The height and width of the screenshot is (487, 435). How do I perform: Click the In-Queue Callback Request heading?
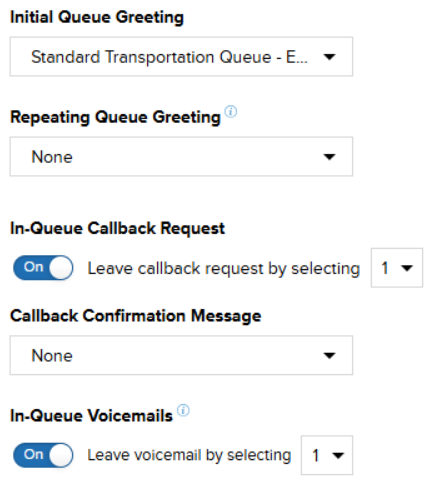[x=118, y=229]
